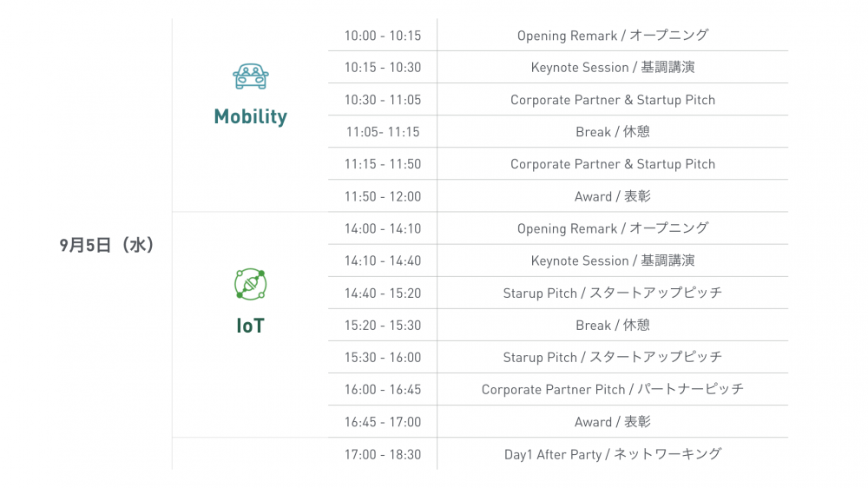Screen dimensions: 868x488
Task: Select the 15:30 - 16:00 Starup Pitch row
Action: 558,357
